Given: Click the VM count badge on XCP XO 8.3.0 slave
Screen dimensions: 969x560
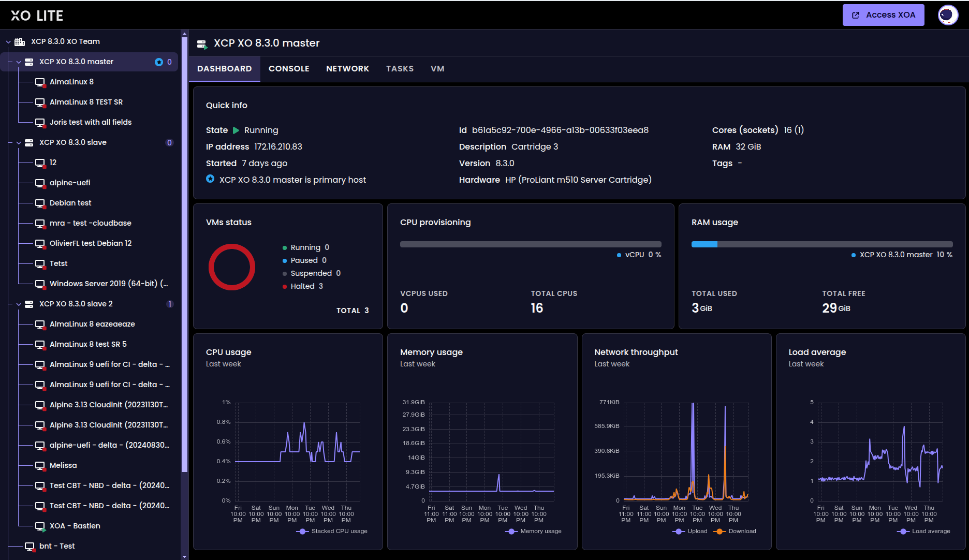Looking at the screenshot, I should tap(169, 142).
